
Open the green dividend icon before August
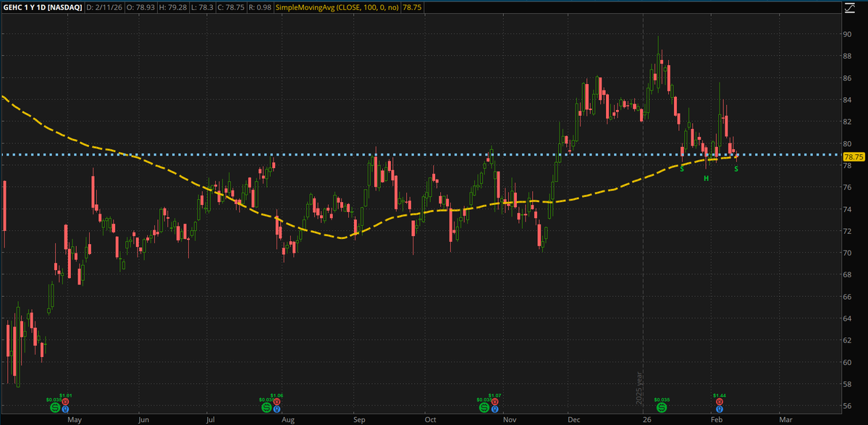coord(266,408)
